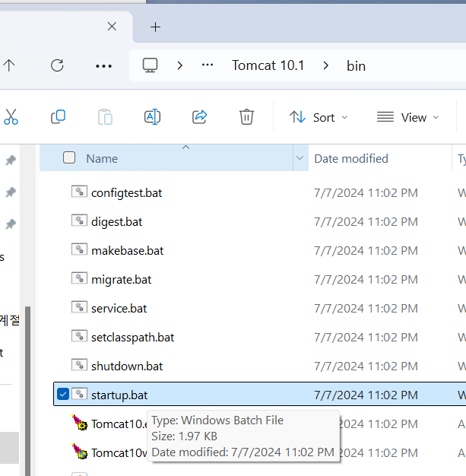This screenshot has height=476, width=466.
Task: Click the Tomcat10 executable feather icon
Action: tap(80, 423)
